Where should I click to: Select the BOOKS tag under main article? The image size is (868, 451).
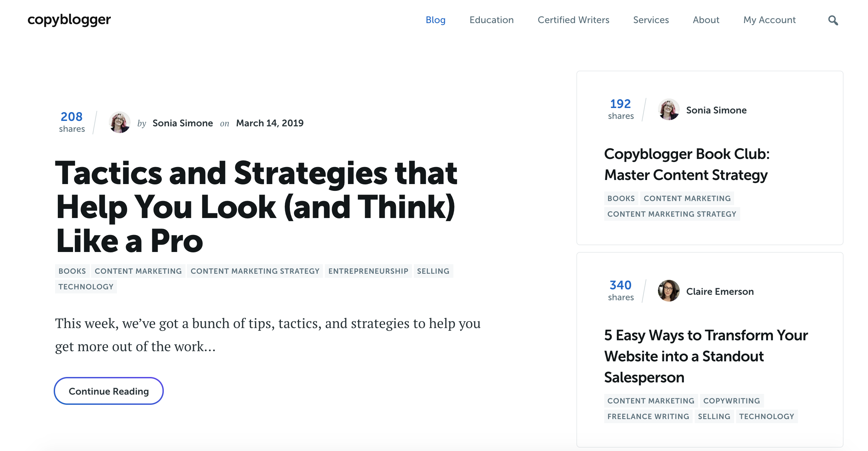pos(72,271)
